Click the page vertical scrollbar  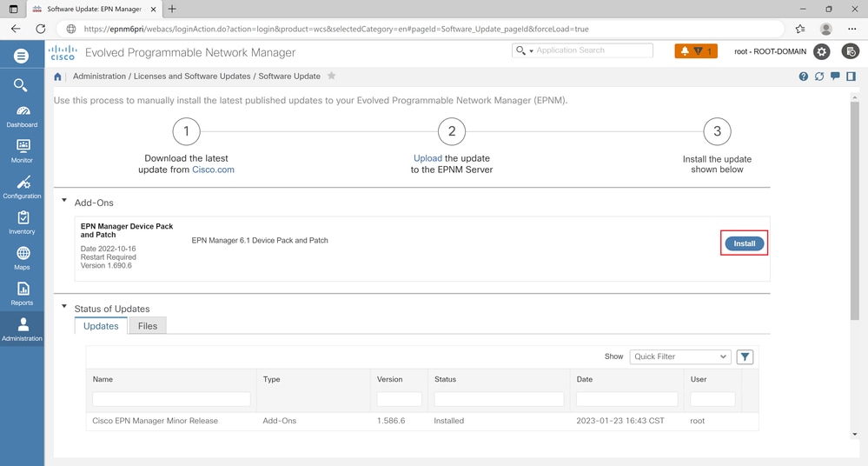(855, 210)
